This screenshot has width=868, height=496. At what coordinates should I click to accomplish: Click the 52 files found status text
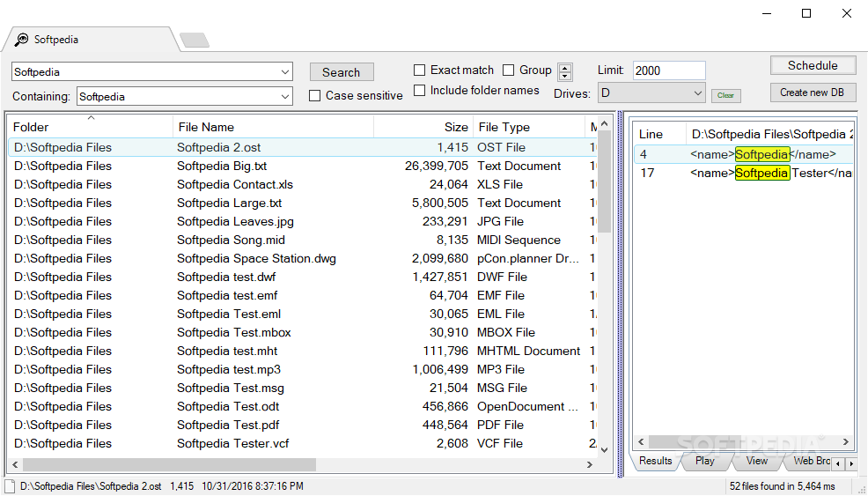pos(783,486)
